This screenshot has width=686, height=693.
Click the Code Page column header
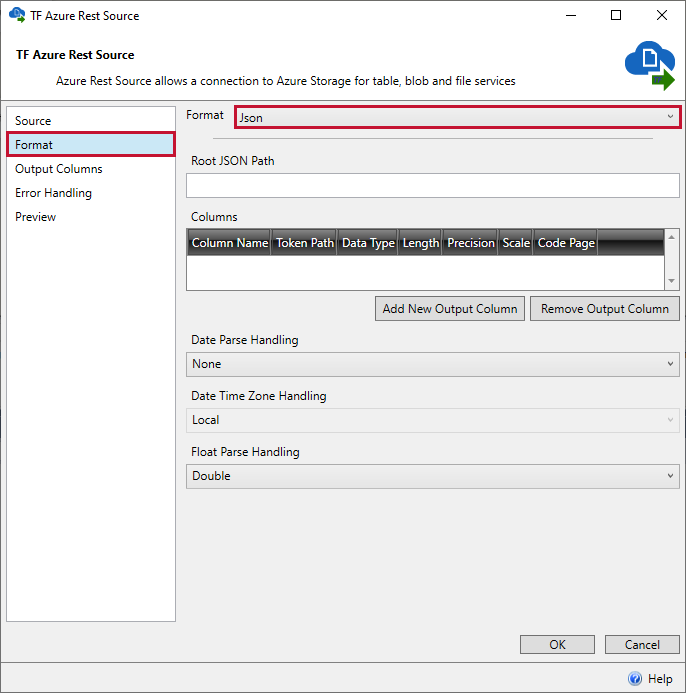(x=566, y=243)
